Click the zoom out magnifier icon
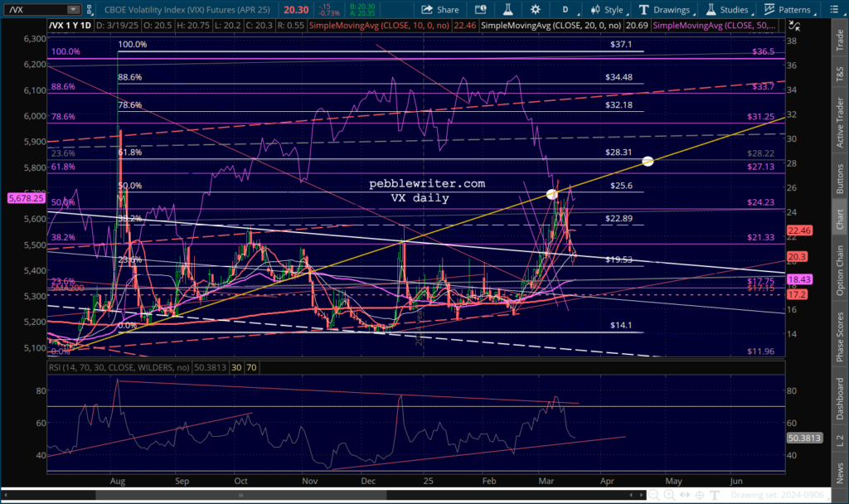This screenshot has width=849, height=504. click(654, 495)
